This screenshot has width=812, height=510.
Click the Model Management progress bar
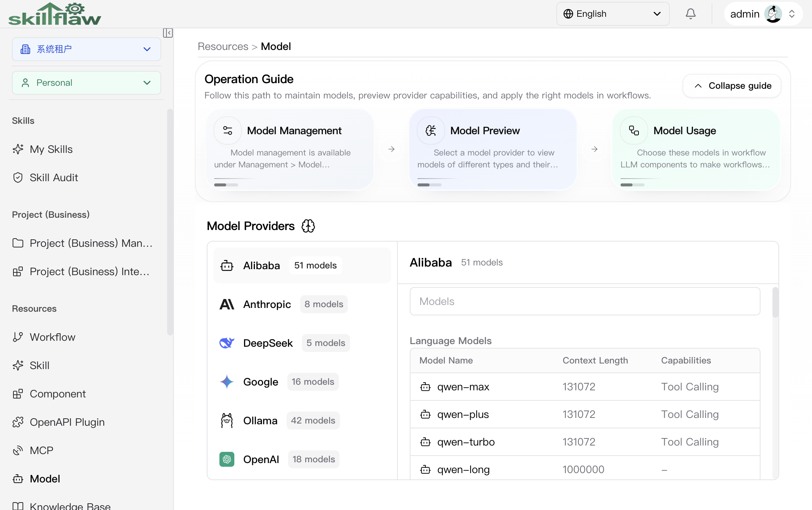[226, 185]
